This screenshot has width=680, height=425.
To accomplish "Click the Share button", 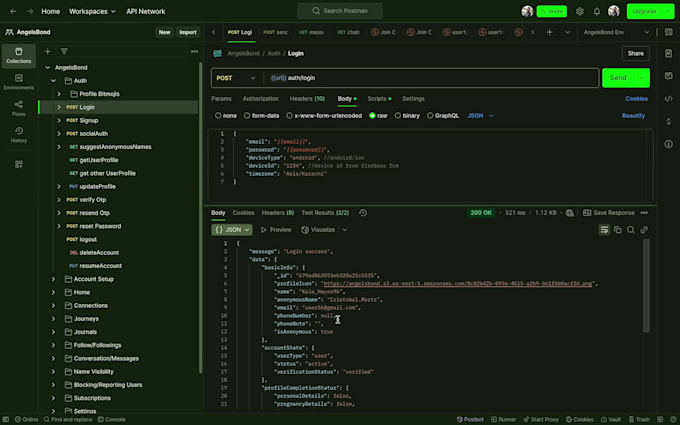I will coord(635,53).
